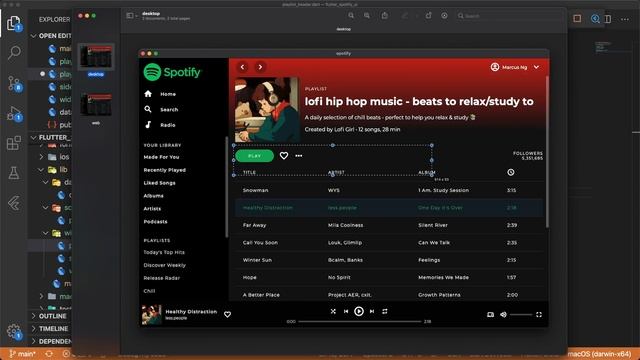Select desktop thumbnail in Preview sidebar
Image resolution: width=640 pixels, height=360 pixels.
(x=96, y=56)
